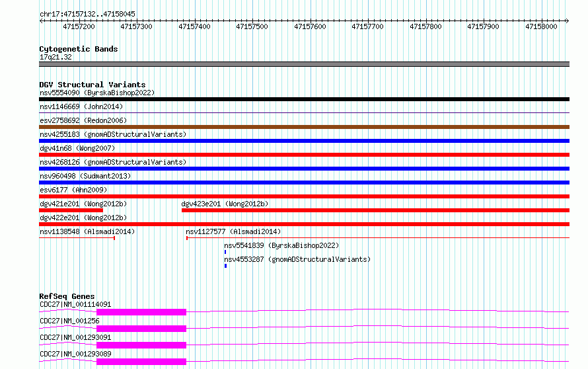The width and height of the screenshot is (588, 369).
Task: Open dgv41n68 (Wong2007) variant label
Action: pos(77,148)
